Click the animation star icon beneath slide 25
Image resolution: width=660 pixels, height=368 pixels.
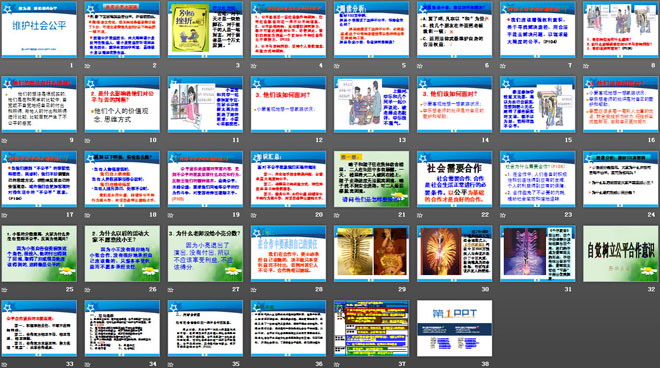[4, 290]
